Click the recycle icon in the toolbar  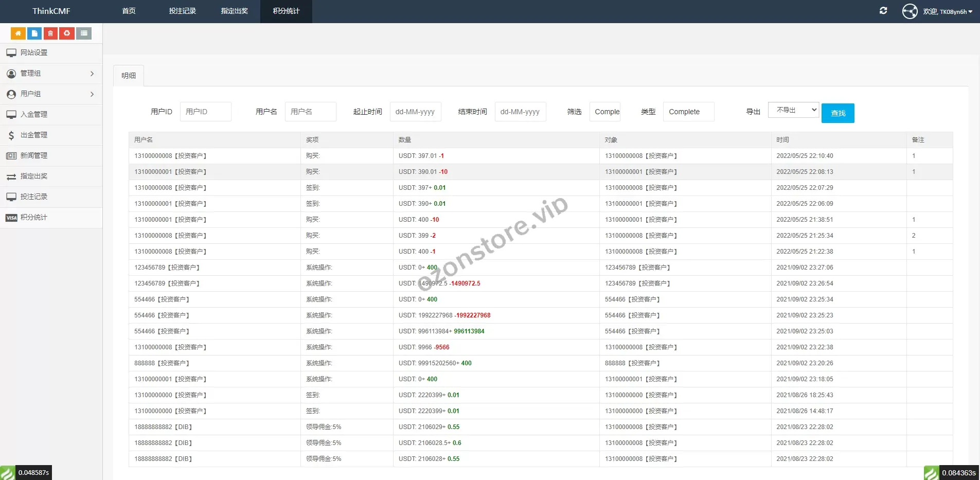coord(67,33)
